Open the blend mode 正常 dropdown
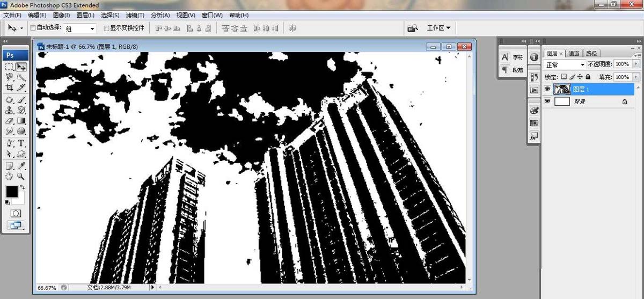Viewport: 644px width, 299px height. pos(565,64)
